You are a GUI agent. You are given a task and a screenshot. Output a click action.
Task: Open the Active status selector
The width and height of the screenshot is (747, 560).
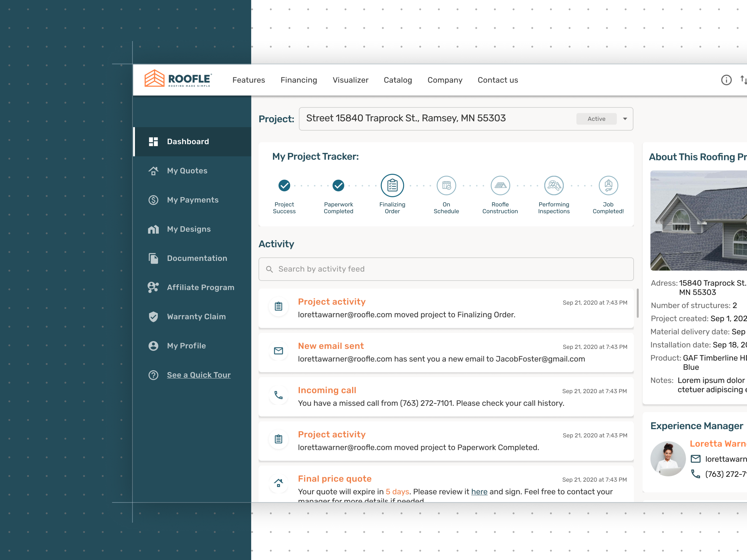[x=596, y=119]
